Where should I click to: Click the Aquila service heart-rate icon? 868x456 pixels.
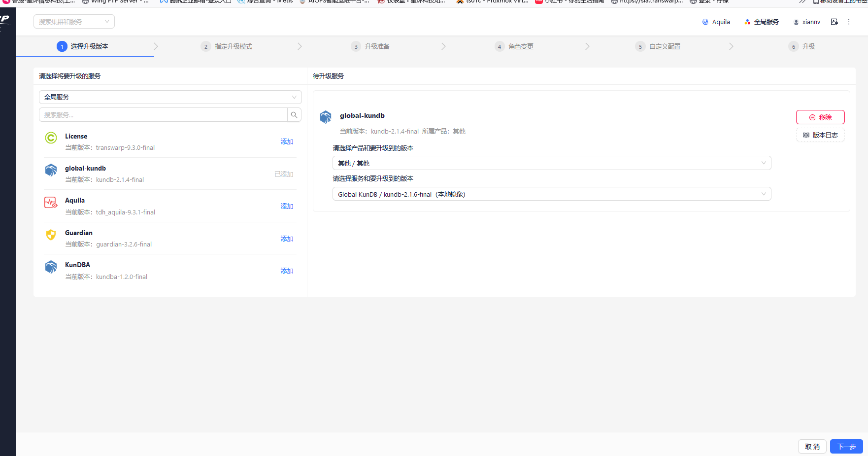[51, 202]
